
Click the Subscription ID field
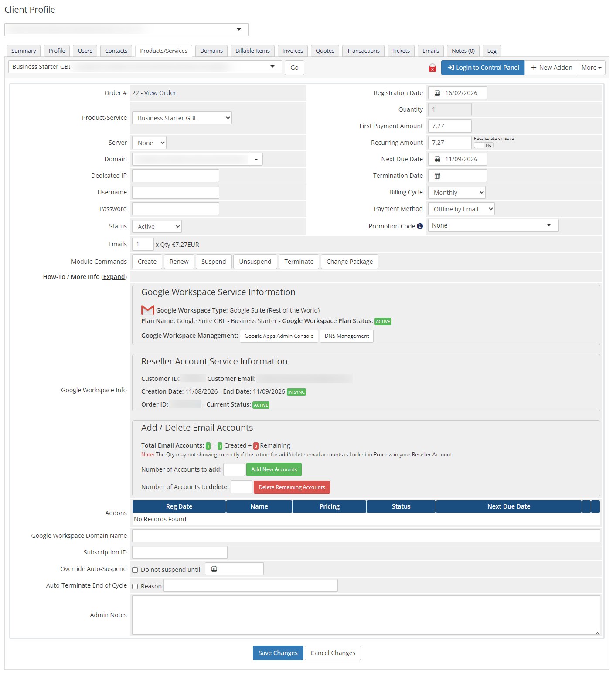point(180,552)
